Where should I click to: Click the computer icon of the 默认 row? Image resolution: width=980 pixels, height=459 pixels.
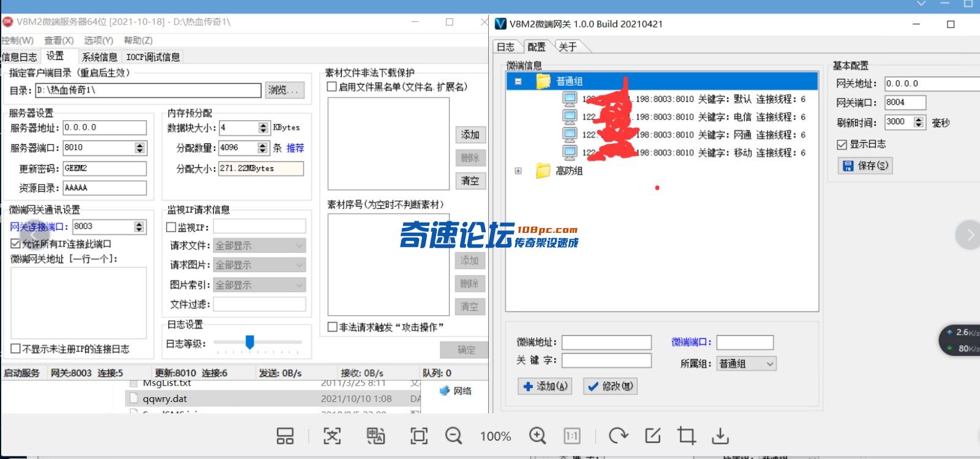pyautogui.click(x=570, y=99)
